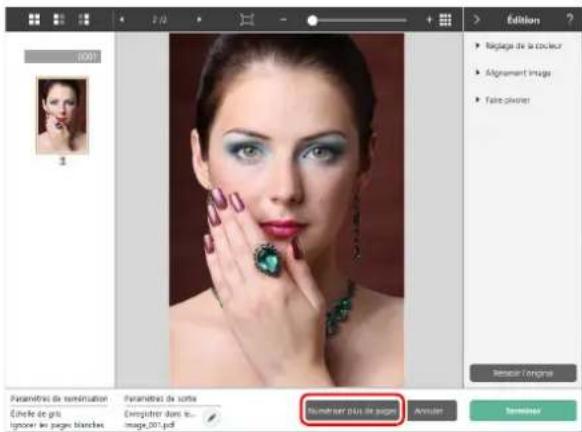
Task: Select the thumbnail-with-preview layout icon
Action: click(59, 20)
